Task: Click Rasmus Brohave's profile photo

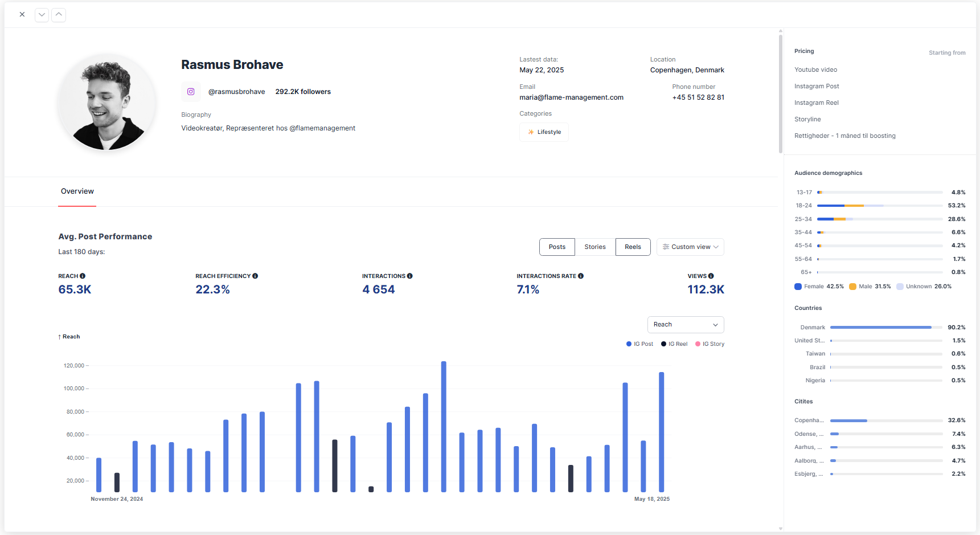Action: [107, 103]
